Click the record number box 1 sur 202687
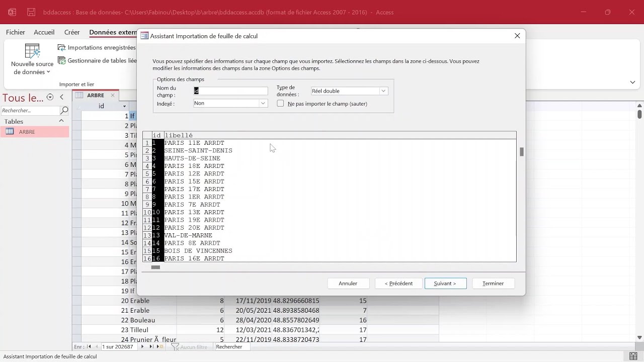644x362 pixels. pos(119,347)
